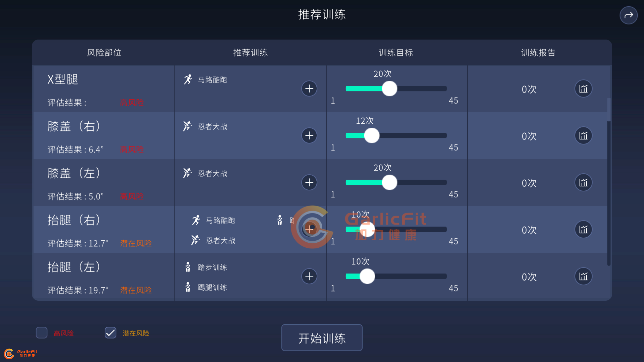This screenshot has height=362, width=644.
Task: Click the 膝盖（右）12次 slider handle
Action: pyautogui.click(x=372, y=136)
